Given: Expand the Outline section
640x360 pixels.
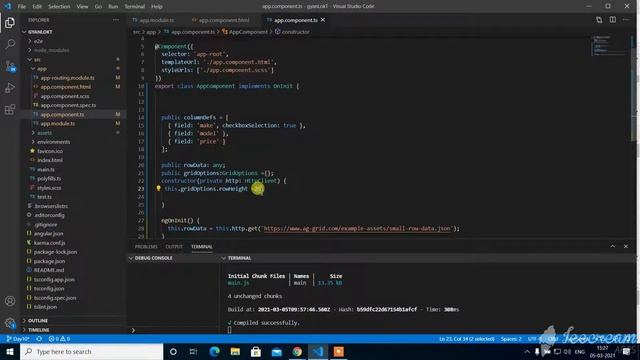Looking at the screenshot, I should tap(38, 320).
